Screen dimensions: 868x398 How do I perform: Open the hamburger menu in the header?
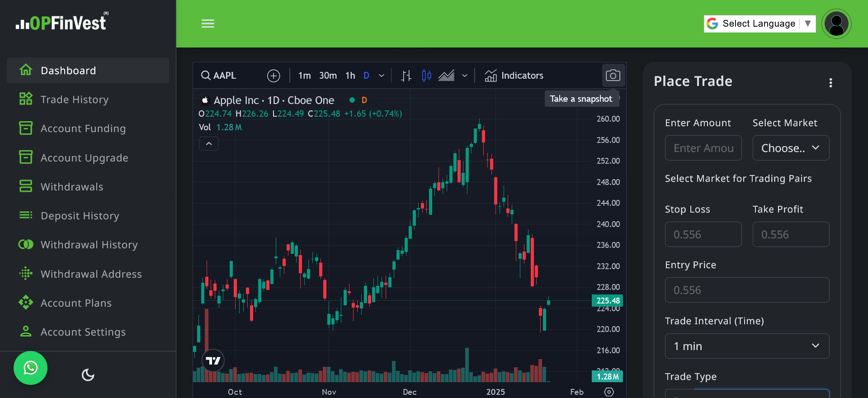coord(208,24)
